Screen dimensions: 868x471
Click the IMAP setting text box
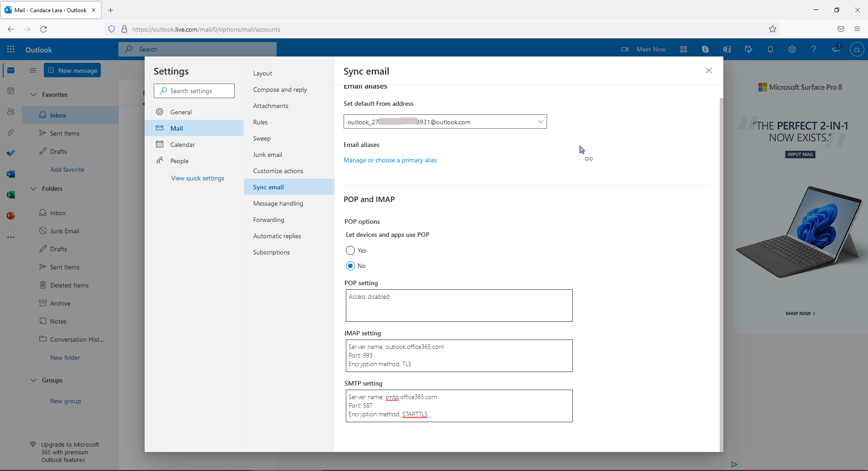[459, 356]
